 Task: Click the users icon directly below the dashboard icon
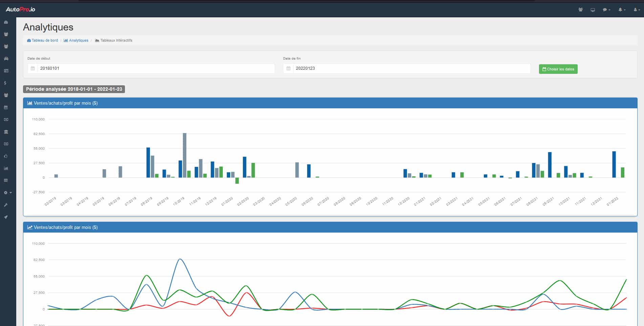(x=6, y=34)
